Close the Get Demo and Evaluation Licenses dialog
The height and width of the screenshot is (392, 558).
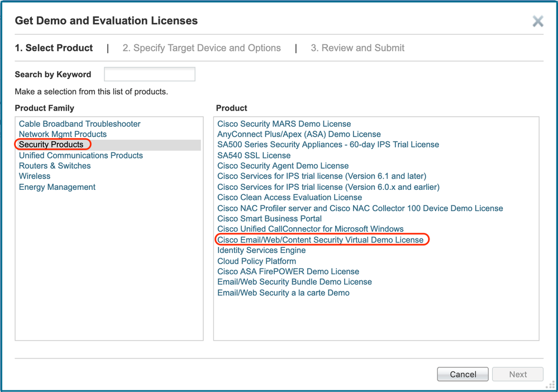coord(538,21)
